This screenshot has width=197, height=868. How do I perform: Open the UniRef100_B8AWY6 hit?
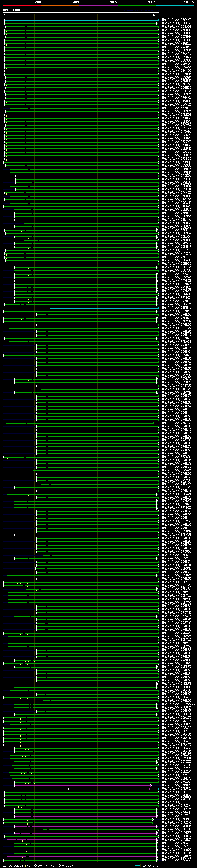coord(177,857)
